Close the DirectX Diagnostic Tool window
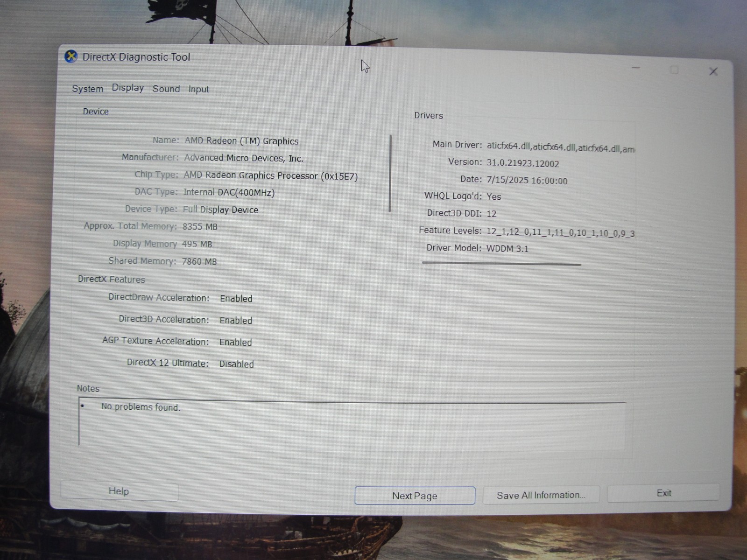Viewport: 747px width, 560px height. click(713, 71)
